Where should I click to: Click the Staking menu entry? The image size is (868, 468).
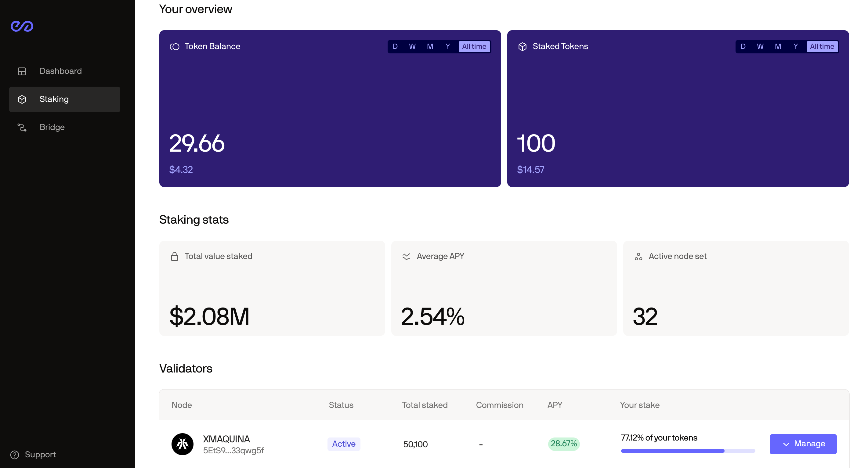point(54,99)
